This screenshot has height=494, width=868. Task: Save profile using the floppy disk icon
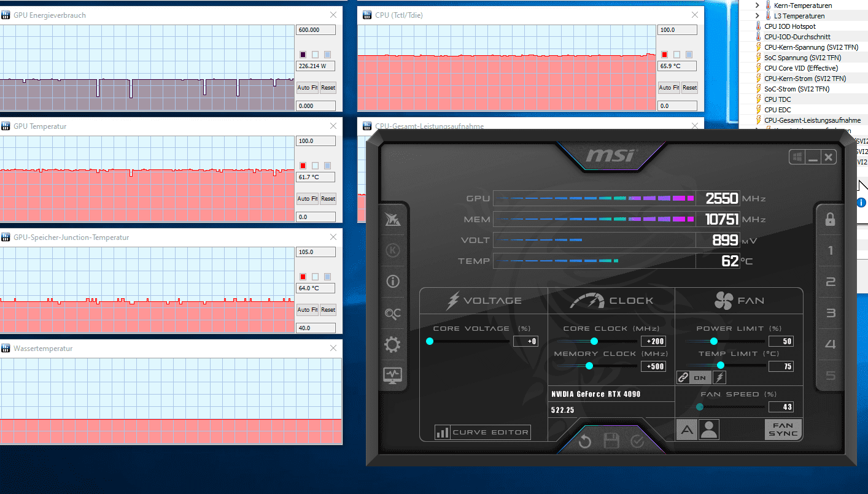(x=611, y=441)
